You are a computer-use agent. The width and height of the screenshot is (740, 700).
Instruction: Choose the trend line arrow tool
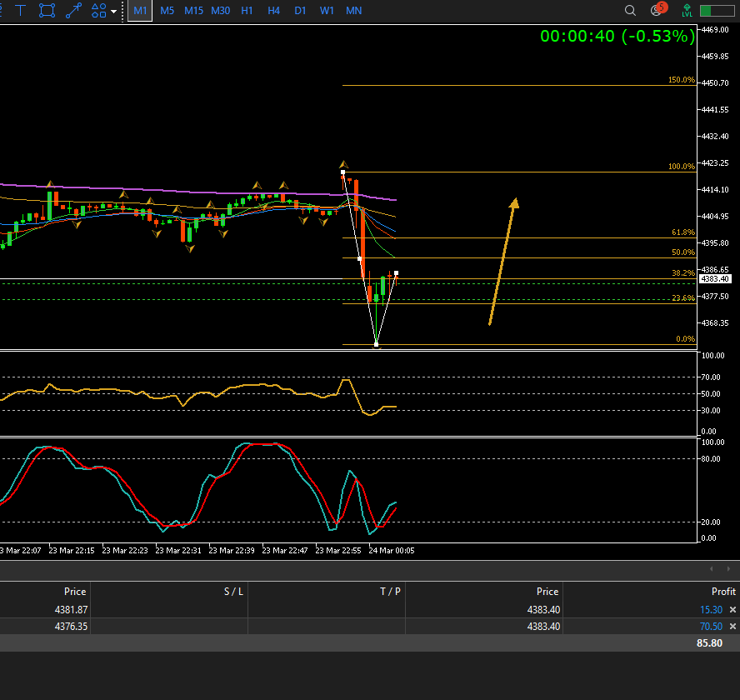[x=74, y=11]
